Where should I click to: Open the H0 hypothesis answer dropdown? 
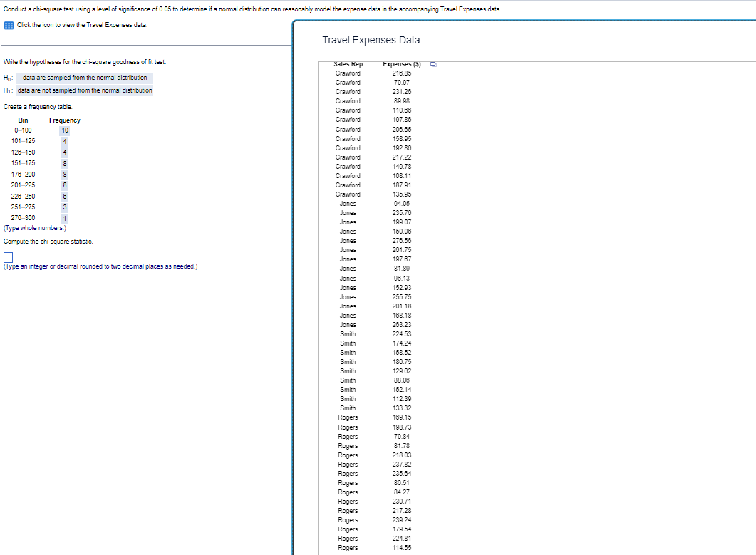[x=84, y=77]
